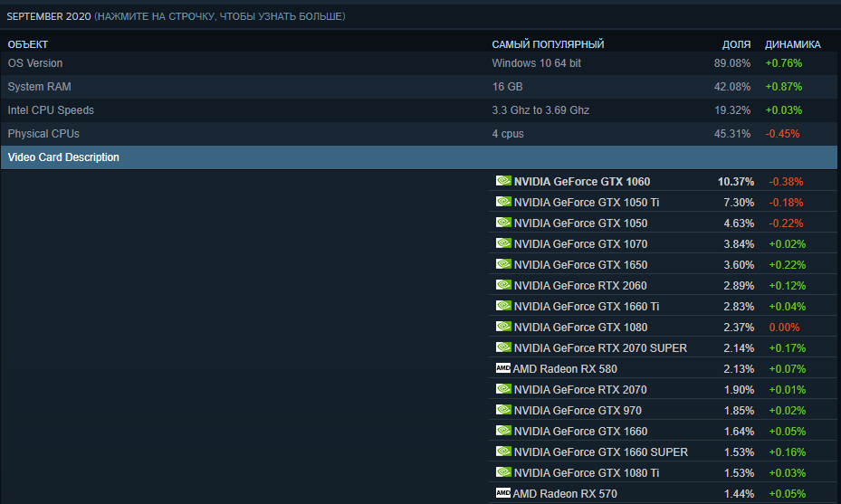Expand the System RAM row
Viewport: 841px width, 504px height.
click(419, 87)
